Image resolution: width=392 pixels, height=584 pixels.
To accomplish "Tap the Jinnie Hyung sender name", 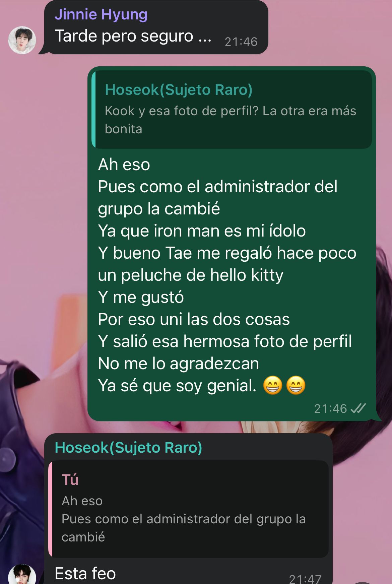I will coord(101,15).
